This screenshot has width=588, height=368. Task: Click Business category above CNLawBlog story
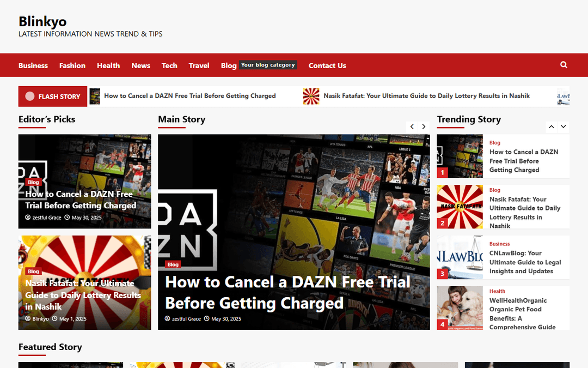[x=499, y=244]
